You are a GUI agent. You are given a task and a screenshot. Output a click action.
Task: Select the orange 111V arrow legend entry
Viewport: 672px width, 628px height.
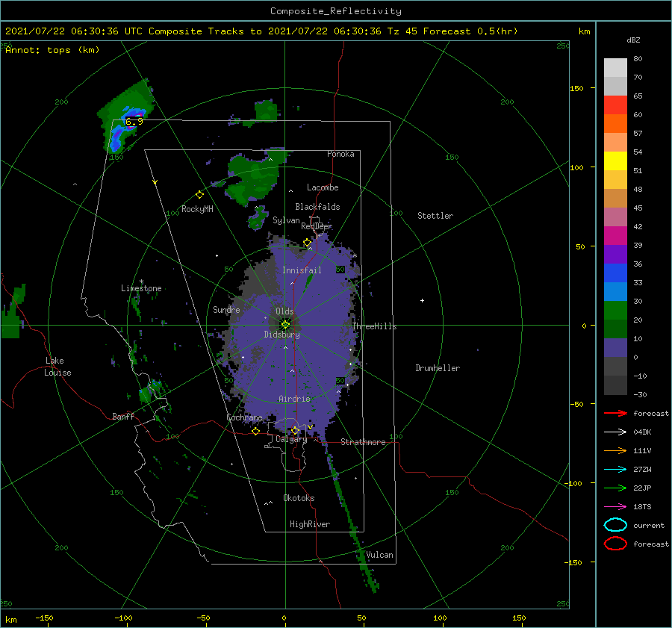pos(615,450)
